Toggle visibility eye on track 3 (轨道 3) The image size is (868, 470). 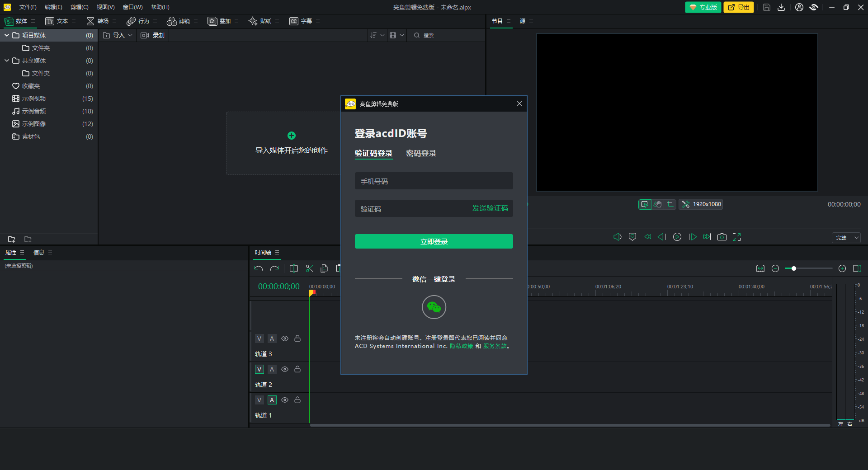pos(285,338)
